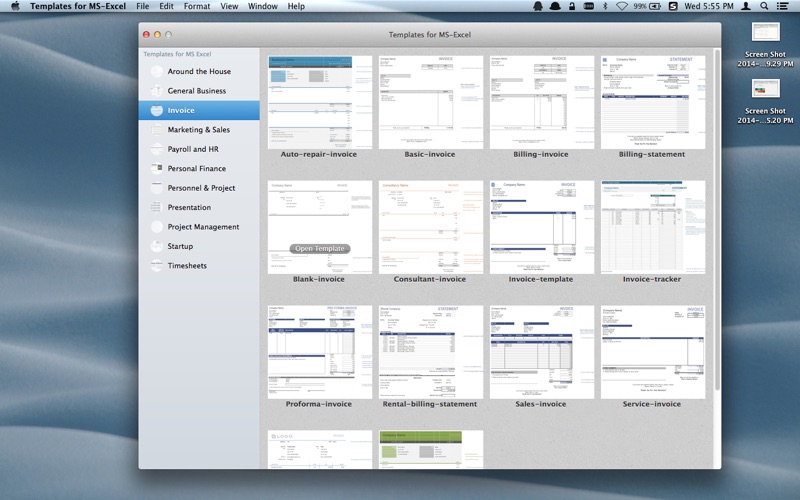Select the Auto-repair-invoice template thumbnail
The image size is (800, 500).
tap(320, 103)
